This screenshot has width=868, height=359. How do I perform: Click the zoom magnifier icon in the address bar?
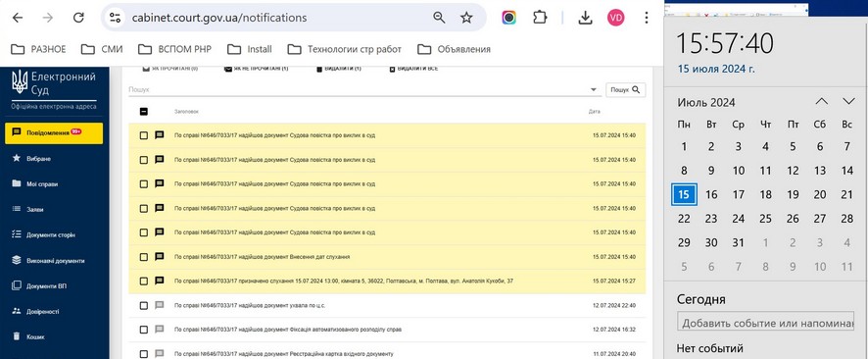(439, 18)
